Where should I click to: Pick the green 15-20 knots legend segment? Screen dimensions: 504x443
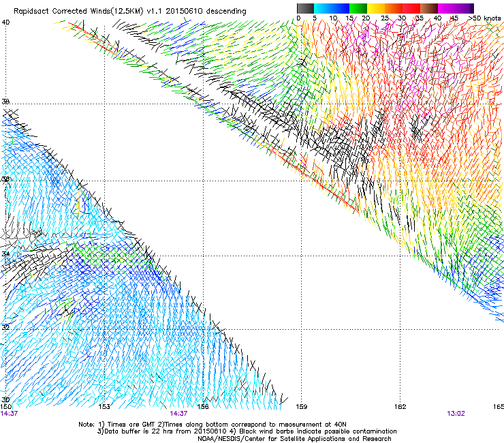click(358, 8)
